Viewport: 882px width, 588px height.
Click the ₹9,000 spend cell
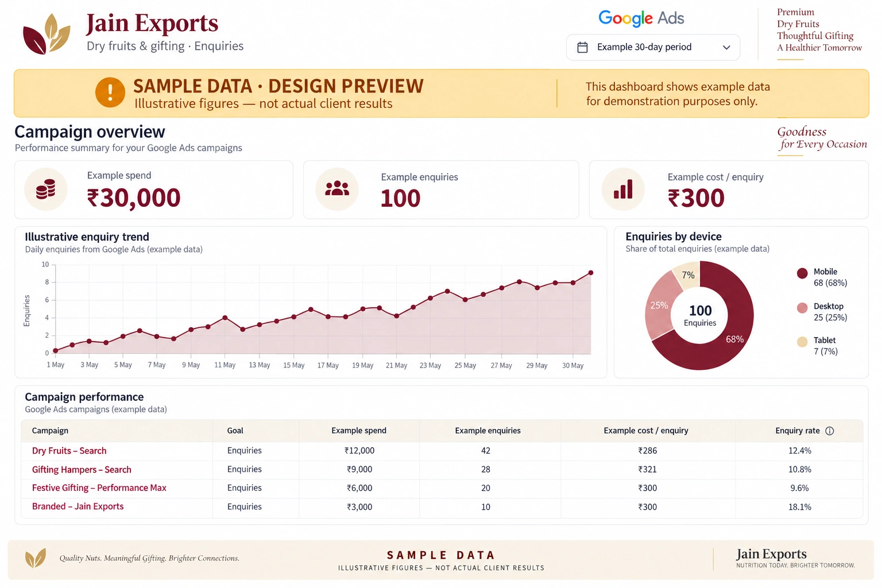pos(359,470)
